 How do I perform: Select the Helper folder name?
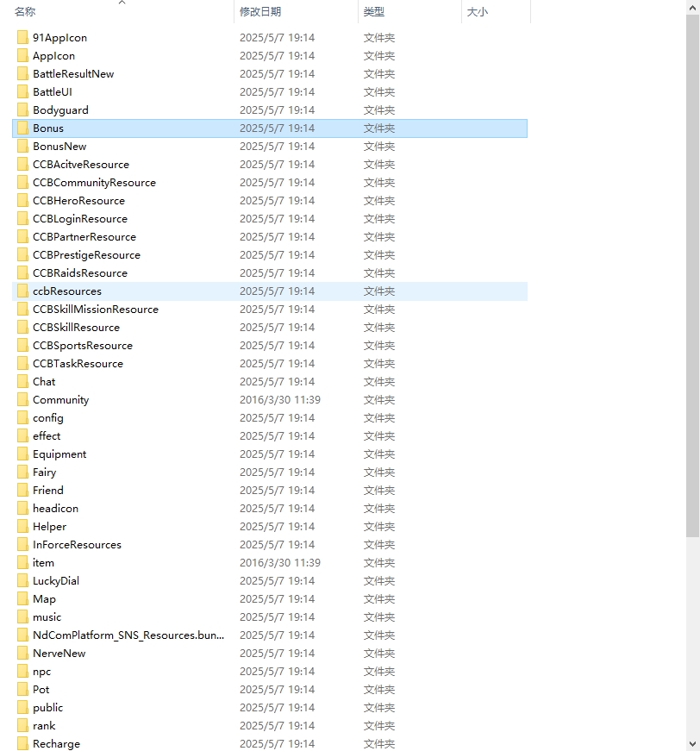point(49,527)
